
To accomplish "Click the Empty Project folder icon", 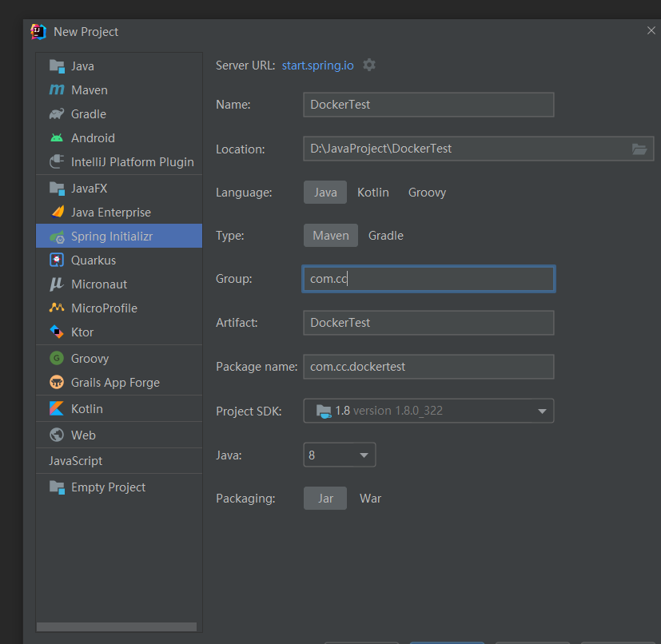I will 57,487.
